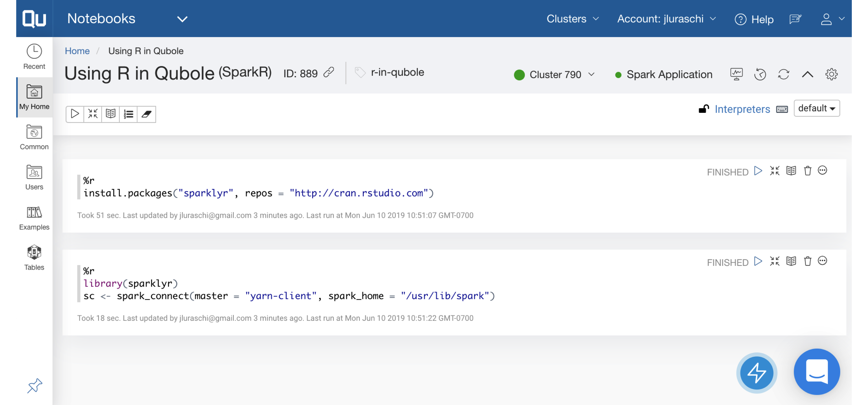Click the library(sparklyr) code line
Viewport: 868px width, 405px height.
pyautogui.click(x=130, y=284)
